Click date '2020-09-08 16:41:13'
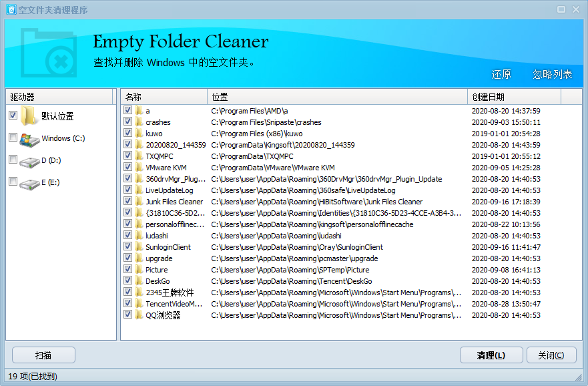This screenshot has width=588, height=386. (506, 270)
